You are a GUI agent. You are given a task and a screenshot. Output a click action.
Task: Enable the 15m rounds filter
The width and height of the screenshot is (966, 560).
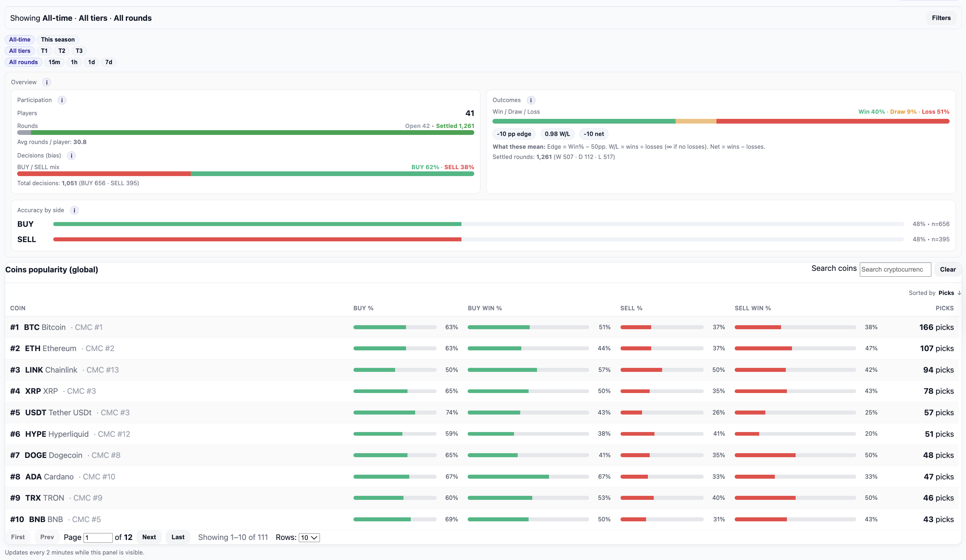tap(54, 62)
